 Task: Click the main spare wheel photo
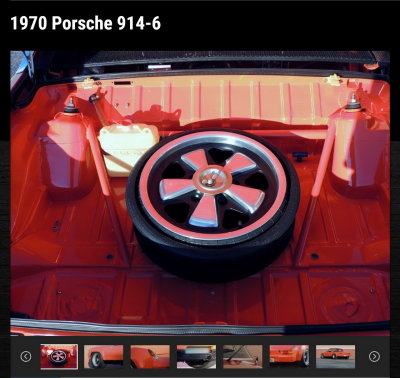pyautogui.click(x=200, y=193)
